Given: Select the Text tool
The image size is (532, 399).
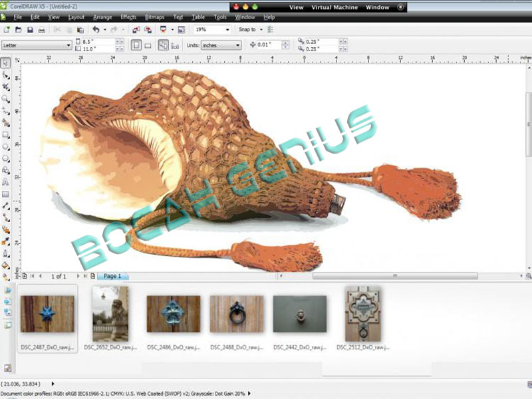Looking at the screenshot, I should (6, 182).
